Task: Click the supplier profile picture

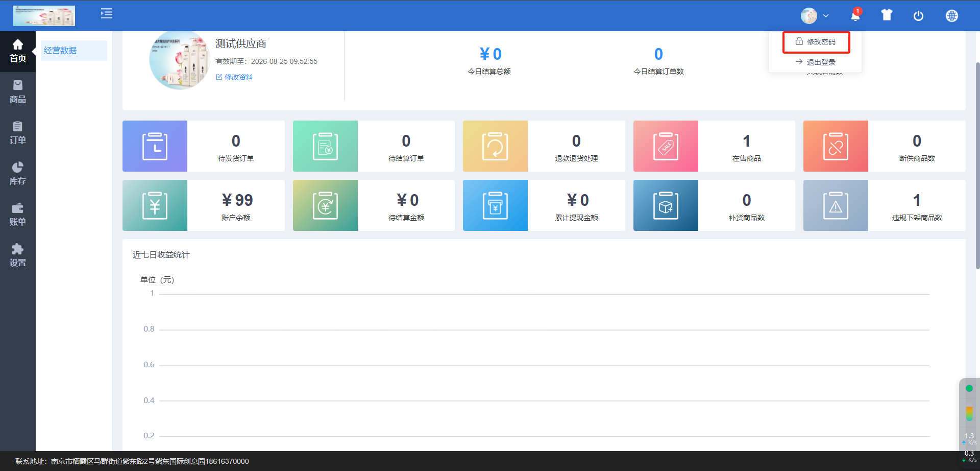Action: tap(179, 60)
